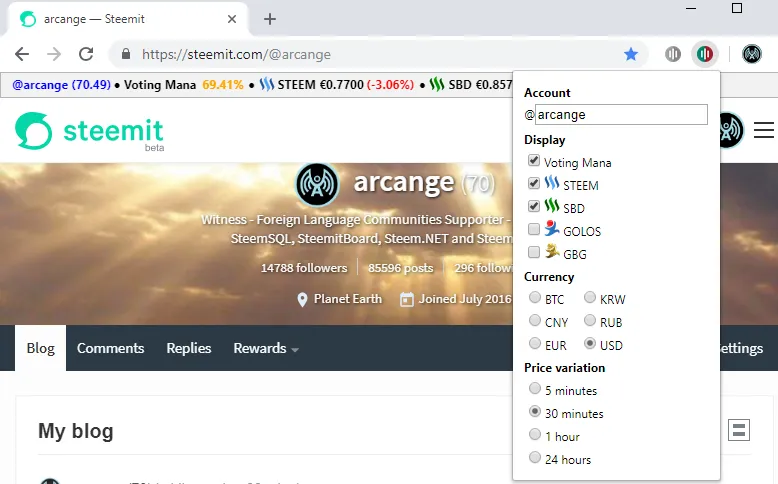The width and height of the screenshot is (778, 484).
Task: Click the blog layout toggle icon
Action: 739,430
